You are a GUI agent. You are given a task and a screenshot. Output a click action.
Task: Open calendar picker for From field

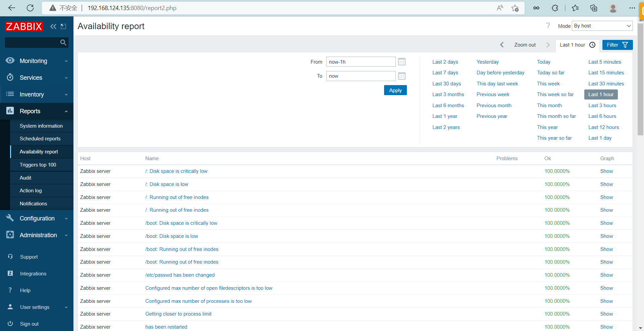401,62
